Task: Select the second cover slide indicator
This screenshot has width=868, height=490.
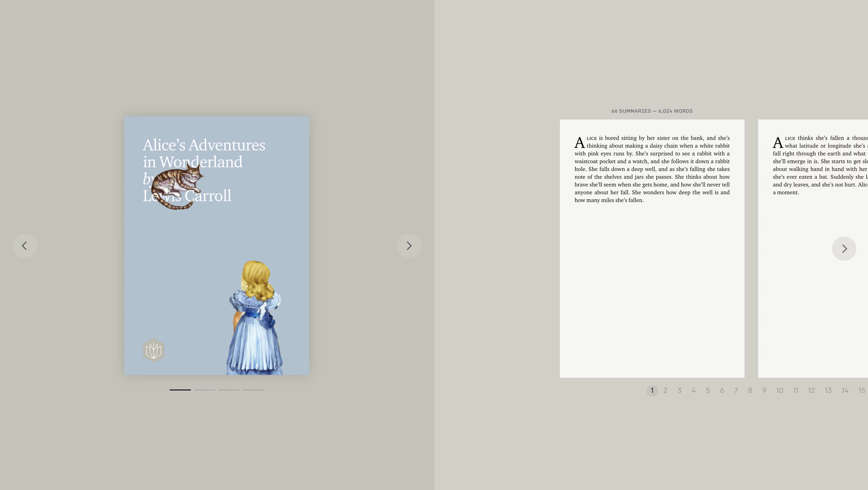Action: (x=205, y=390)
